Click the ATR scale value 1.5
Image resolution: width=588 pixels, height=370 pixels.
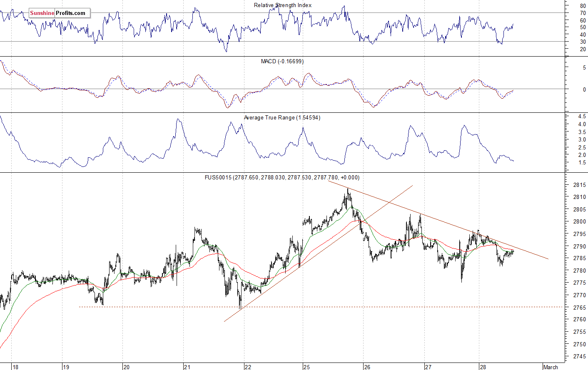(582, 163)
